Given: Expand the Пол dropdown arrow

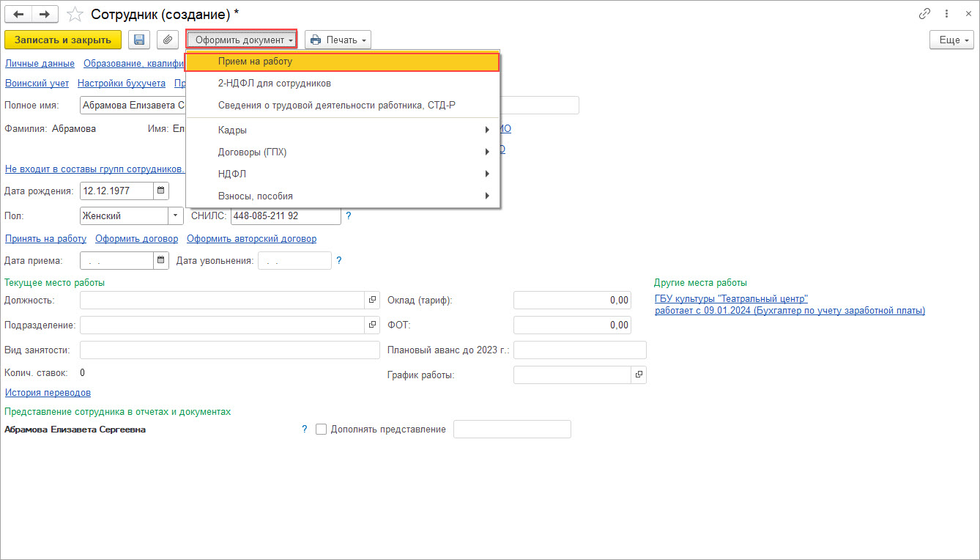Looking at the screenshot, I should point(176,216).
